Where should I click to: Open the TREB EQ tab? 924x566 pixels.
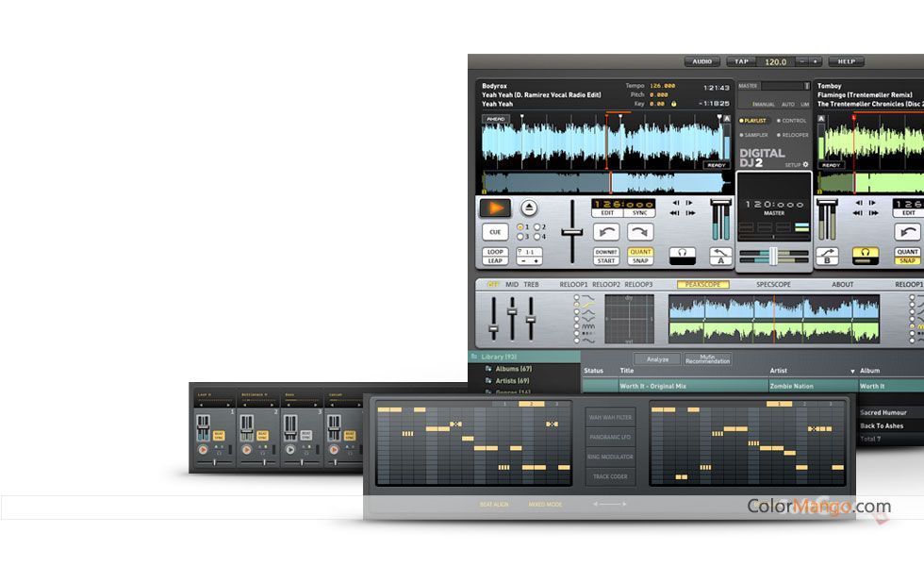(531, 282)
